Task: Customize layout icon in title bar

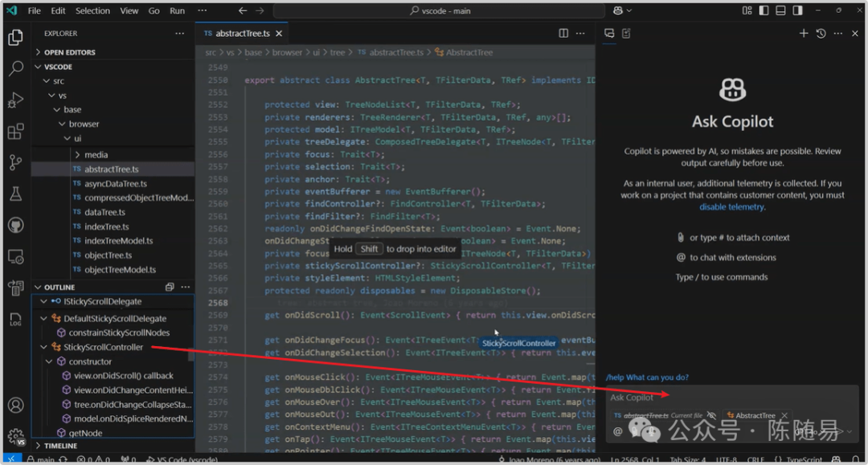Action: click(747, 10)
